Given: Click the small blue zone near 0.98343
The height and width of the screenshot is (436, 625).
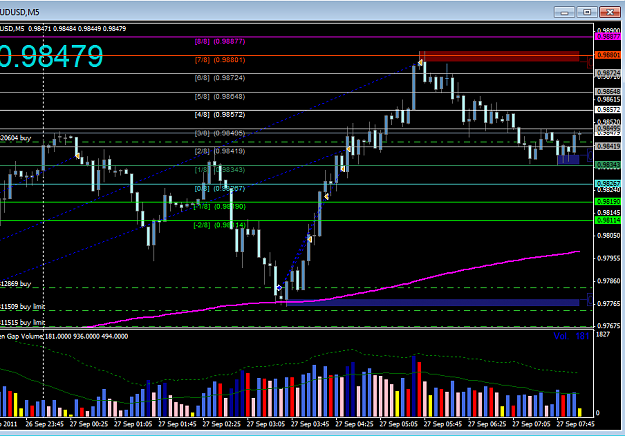Looking at the screenshot, I should (568, 159).
